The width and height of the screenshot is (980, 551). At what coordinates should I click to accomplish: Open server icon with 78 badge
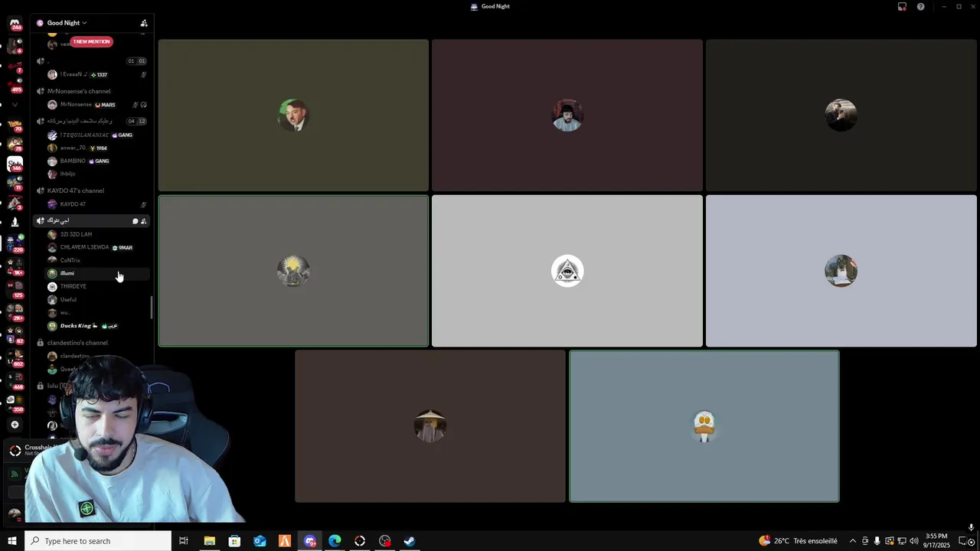[15, 144]
